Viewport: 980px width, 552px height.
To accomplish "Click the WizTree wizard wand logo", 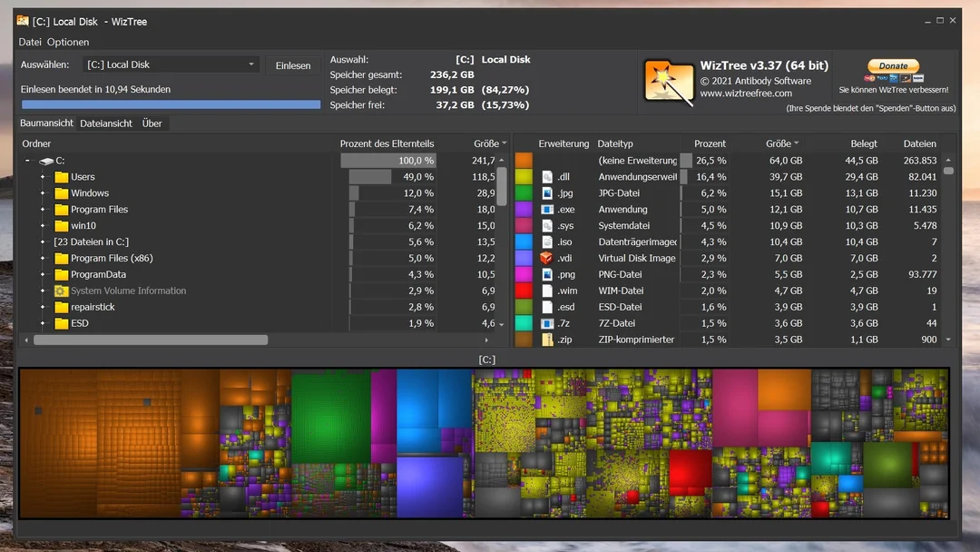I will coord(669,82).
